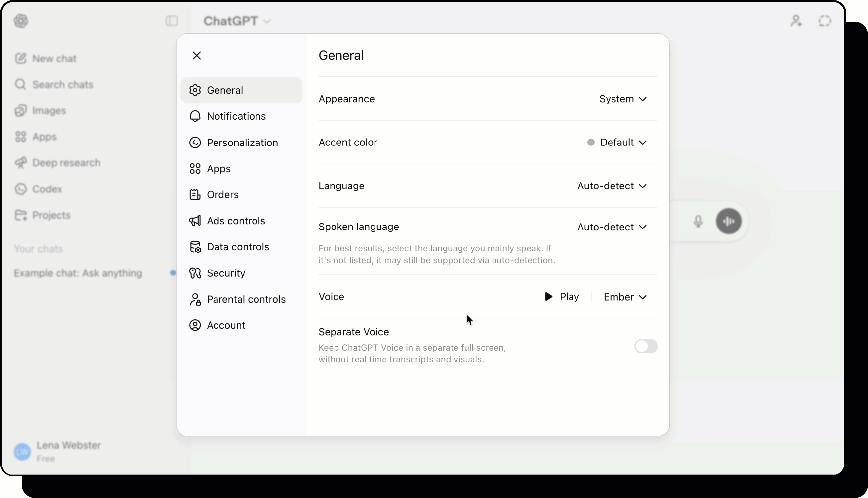Open the Orders settings section
868x498 pixels.
point(222,195)
